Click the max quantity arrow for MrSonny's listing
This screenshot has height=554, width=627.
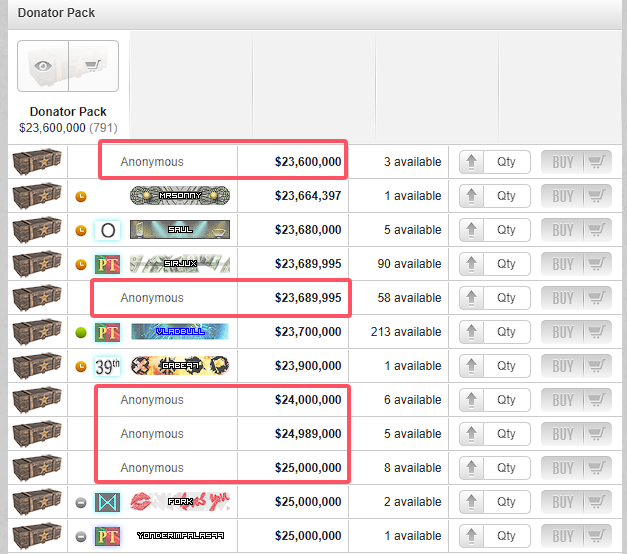(x=472, y=196)
